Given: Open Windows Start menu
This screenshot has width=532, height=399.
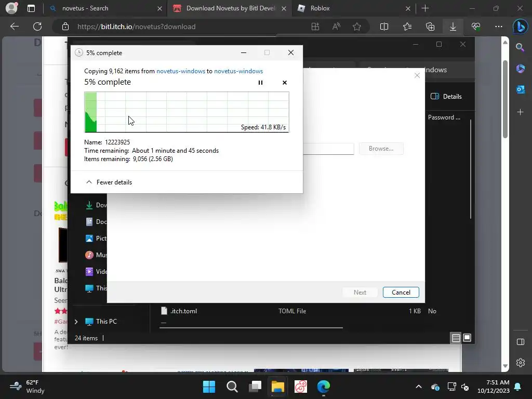Looking at the screenshot, I should 209,387.
